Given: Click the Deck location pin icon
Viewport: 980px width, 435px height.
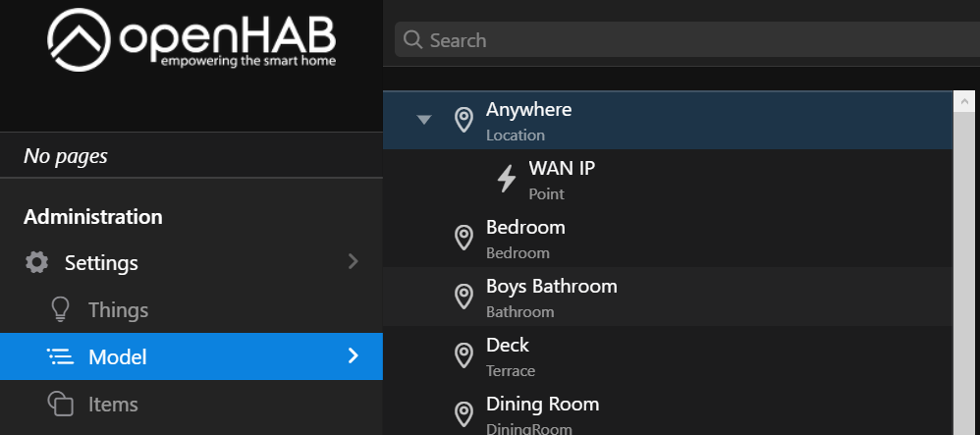Looking at the screenshot, I should coord(463,355).
